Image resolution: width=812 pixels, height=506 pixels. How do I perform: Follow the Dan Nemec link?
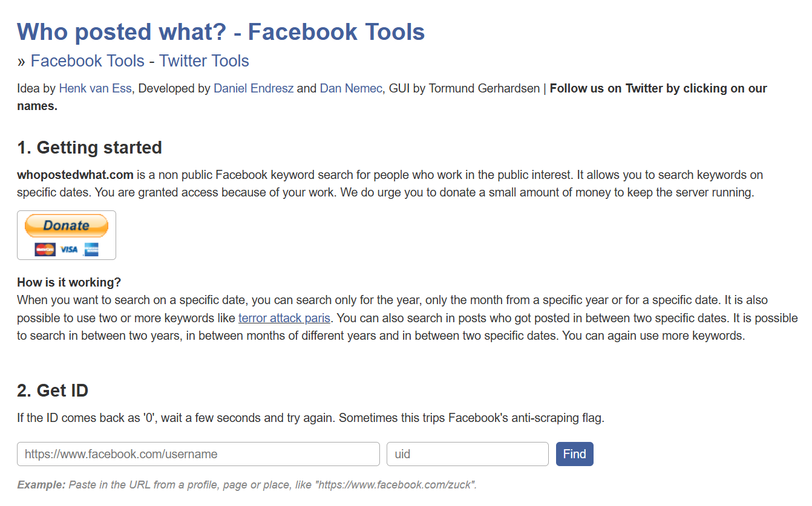click(351, 89)
